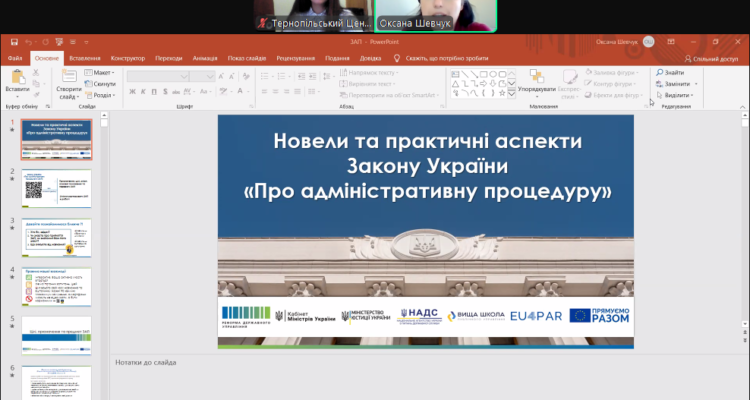Click the lightbulb Tell Me icon

pyautogui.click(x=397, y=59)
